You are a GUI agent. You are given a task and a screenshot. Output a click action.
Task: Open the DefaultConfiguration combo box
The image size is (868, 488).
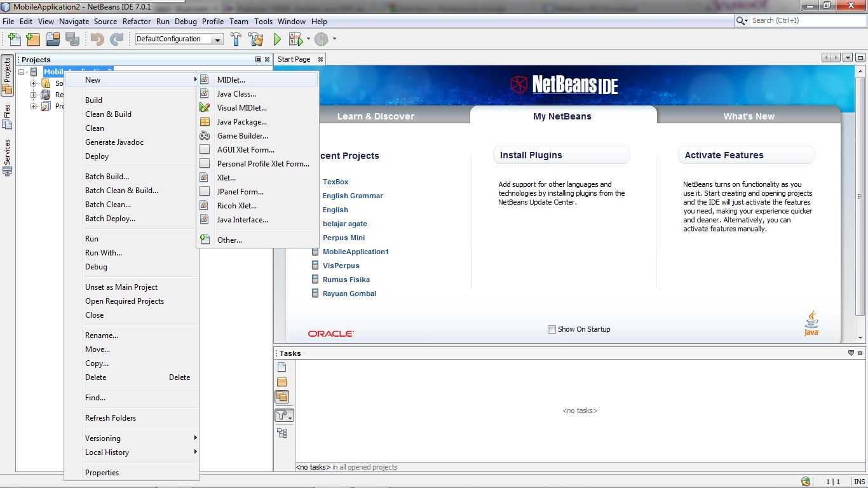click(179, 39)
